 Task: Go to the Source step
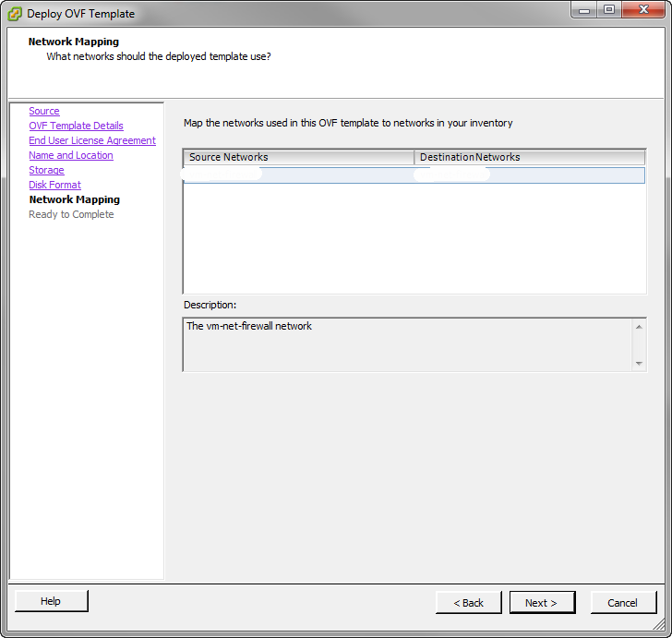pos(43,111)
